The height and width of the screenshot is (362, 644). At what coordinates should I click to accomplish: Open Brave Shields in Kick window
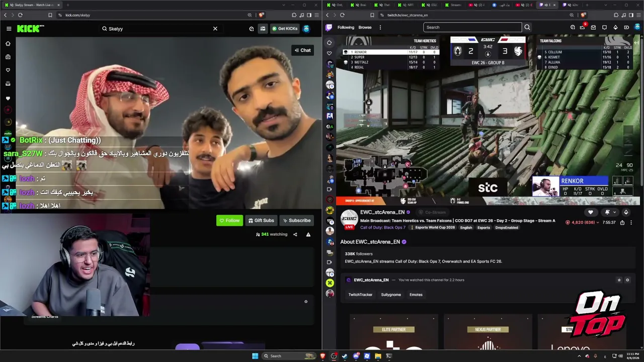pos(262,15)
